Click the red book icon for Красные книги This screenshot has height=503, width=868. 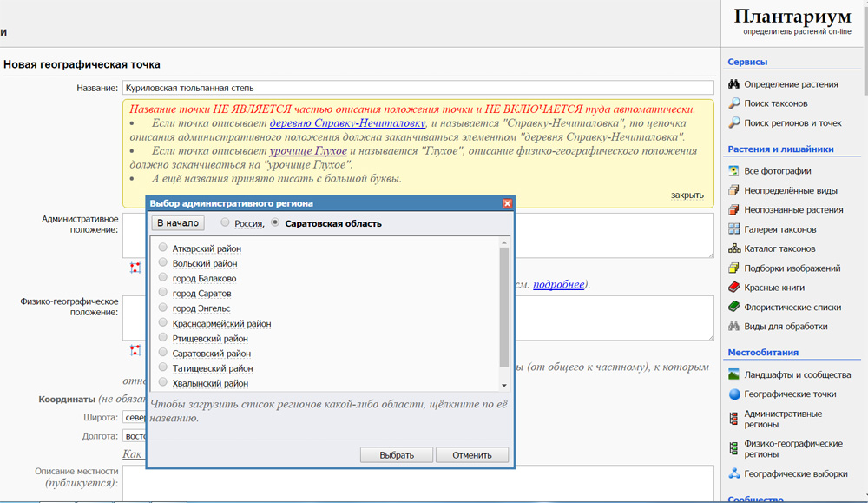pyautogui.click(x=733, y=288)
